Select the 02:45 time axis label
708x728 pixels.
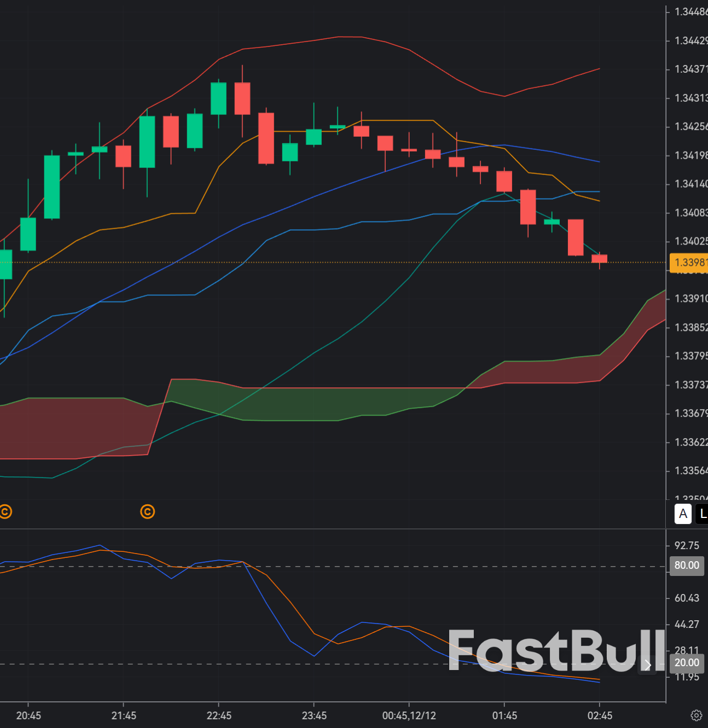601,715
